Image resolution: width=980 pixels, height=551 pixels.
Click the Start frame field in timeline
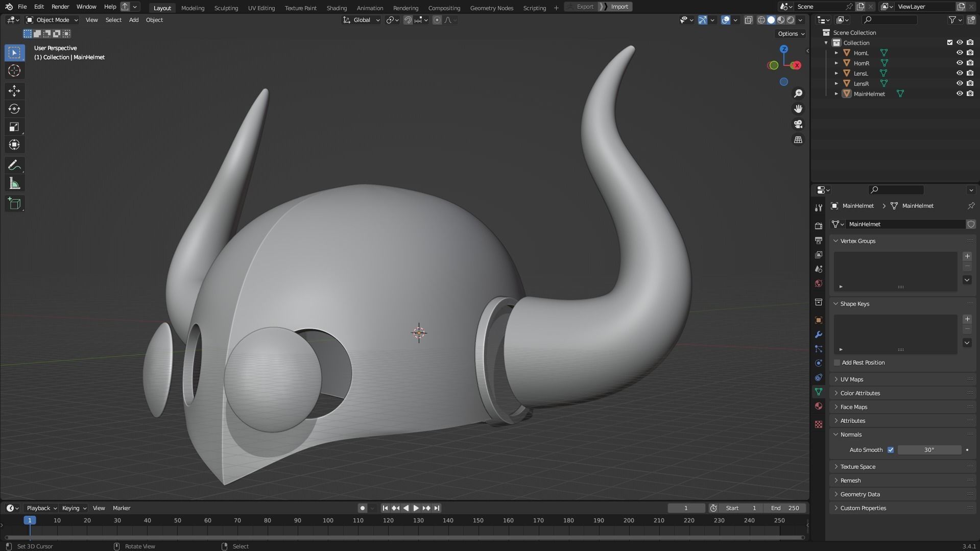pyautogui.click(x=742, y=508)
